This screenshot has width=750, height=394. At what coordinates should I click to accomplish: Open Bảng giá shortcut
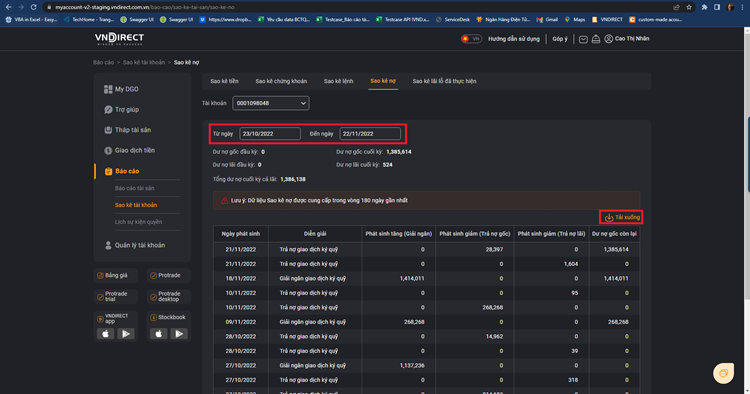115,275
